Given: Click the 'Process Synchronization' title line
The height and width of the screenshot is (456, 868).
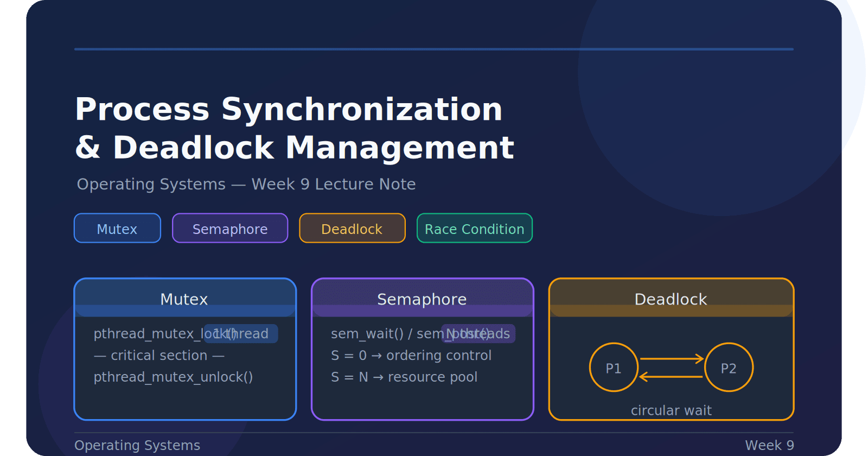Looking at the screenshot, I should [x=289, y=109].
